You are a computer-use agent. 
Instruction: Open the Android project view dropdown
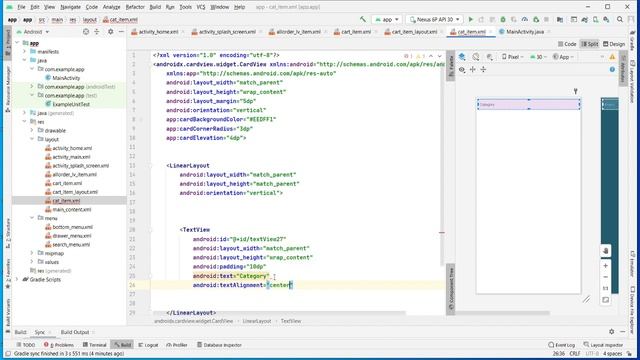point(33,31)
